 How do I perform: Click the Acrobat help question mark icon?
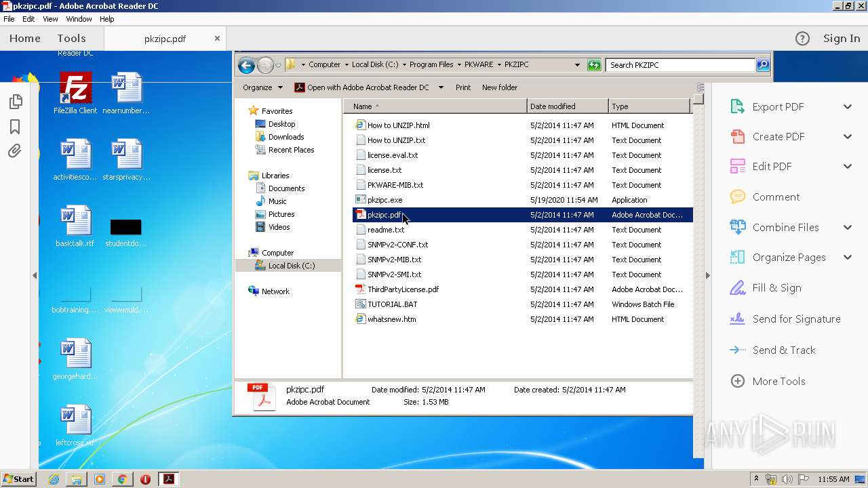click(x=802, y=39)
